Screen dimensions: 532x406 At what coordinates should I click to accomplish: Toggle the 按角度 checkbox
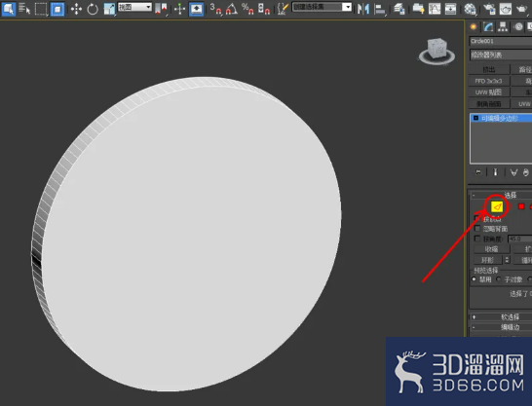(x=477, y=239)
